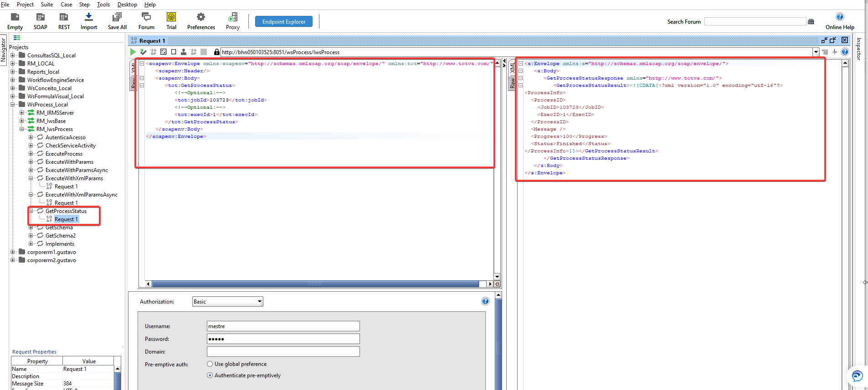Click the Username input field
The height and width of the screenshot is (390, 868).
point(283,326)
